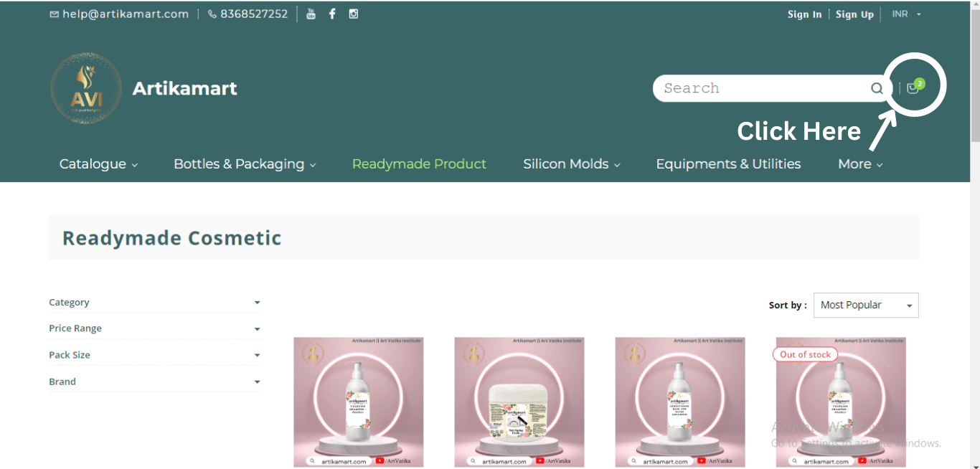Click the help@artikamart.com email link

[x=119, y=14]
